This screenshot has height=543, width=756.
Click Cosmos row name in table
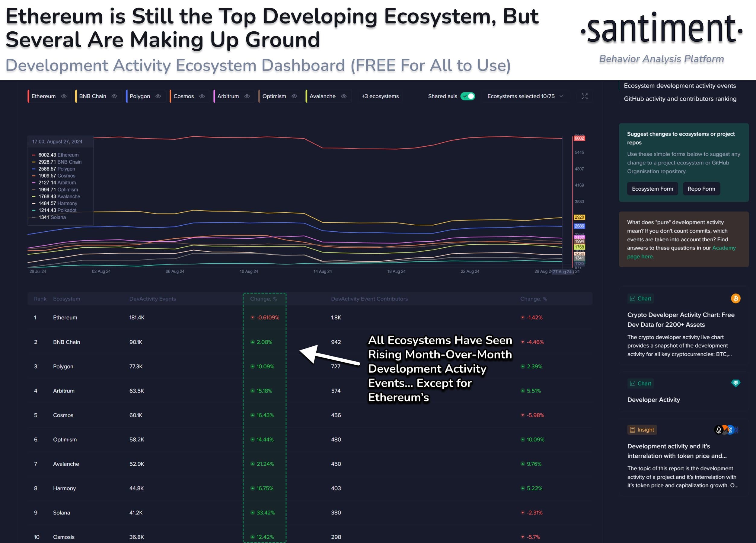pyautogui.click(x=63, y=415)
